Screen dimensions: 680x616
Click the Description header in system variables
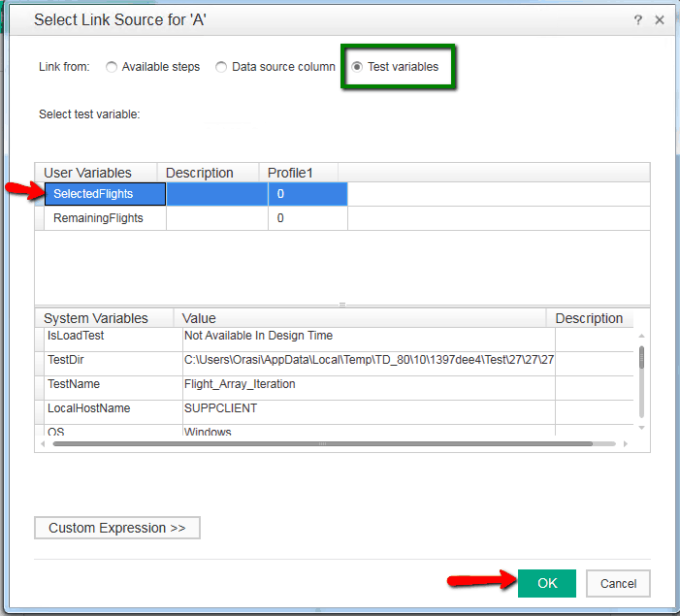tap(590, 318)
